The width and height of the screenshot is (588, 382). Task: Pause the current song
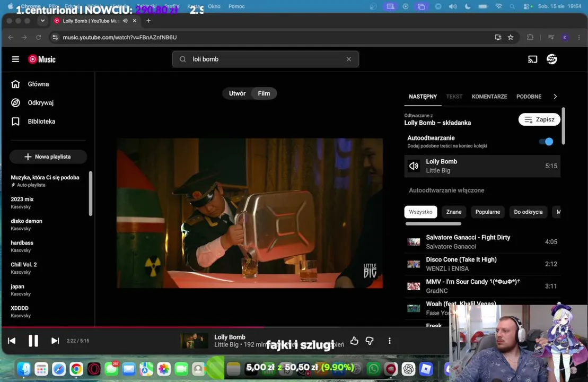(33, 341)
